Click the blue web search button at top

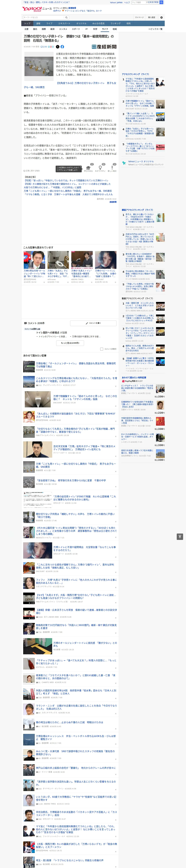pos(161,2)
